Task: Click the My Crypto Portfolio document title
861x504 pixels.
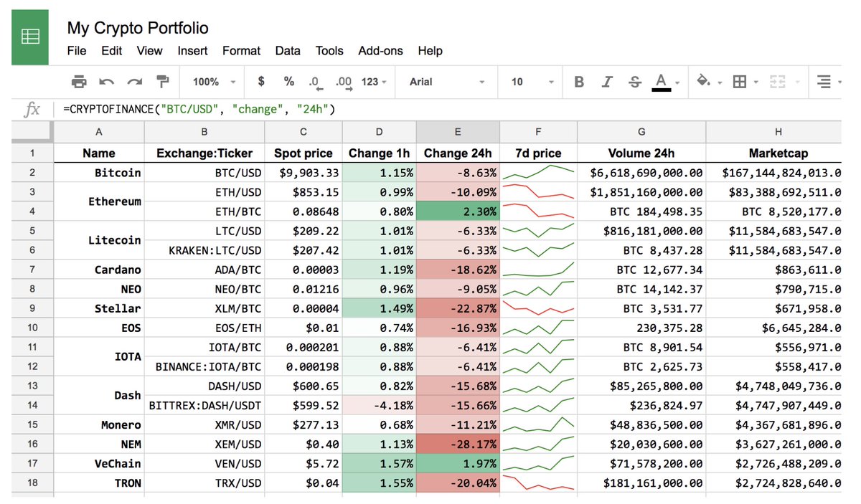Action: pos(138,28)
